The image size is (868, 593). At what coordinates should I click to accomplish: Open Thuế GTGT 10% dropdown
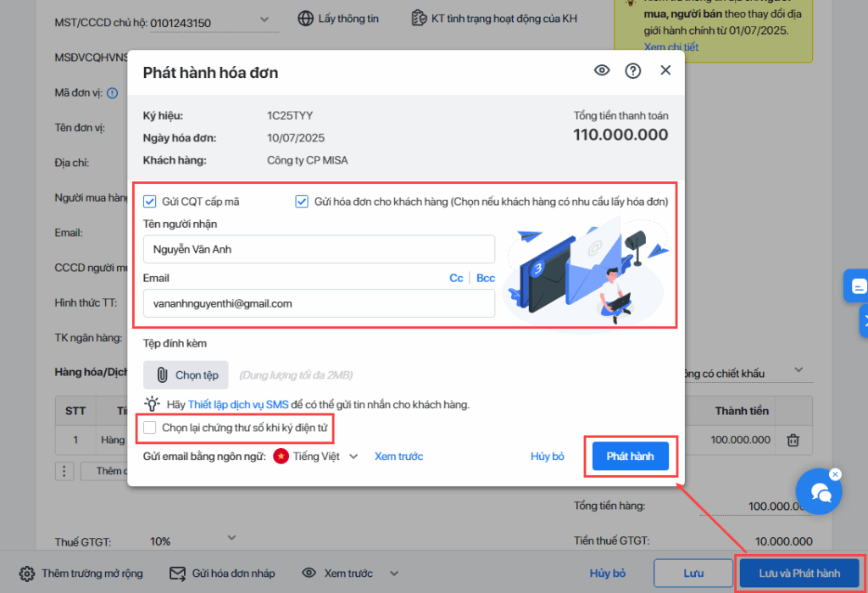coord(232,538)
